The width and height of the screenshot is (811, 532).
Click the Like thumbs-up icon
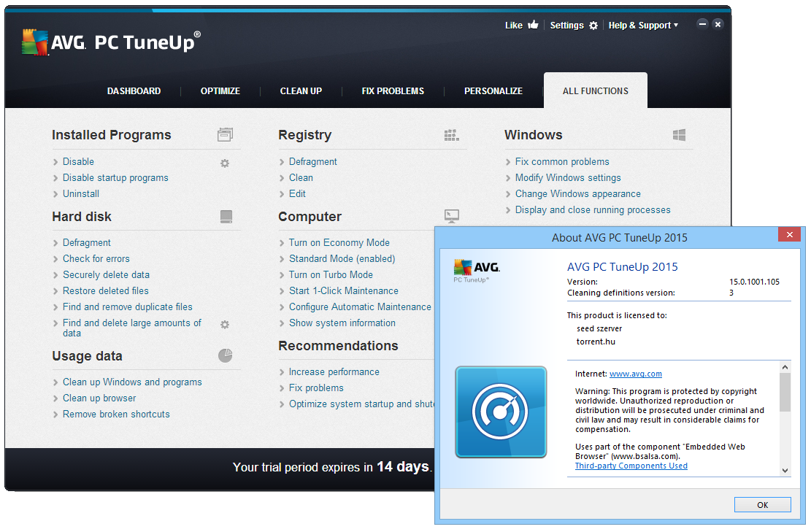tap(534, 25)
